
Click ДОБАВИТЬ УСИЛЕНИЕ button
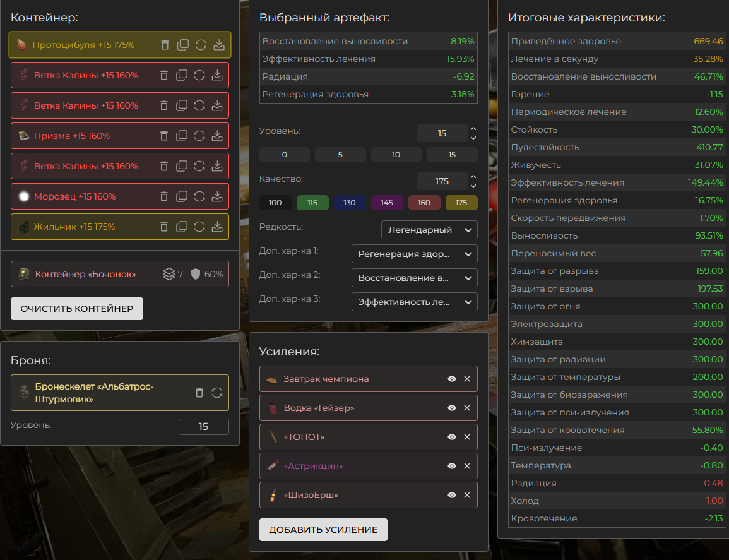[323, 530]
